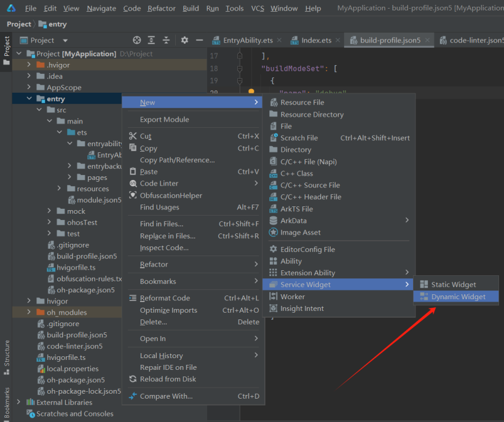This screenshot has height=422, width=504.
Task: Collapse the src folder
Action: 39,110
